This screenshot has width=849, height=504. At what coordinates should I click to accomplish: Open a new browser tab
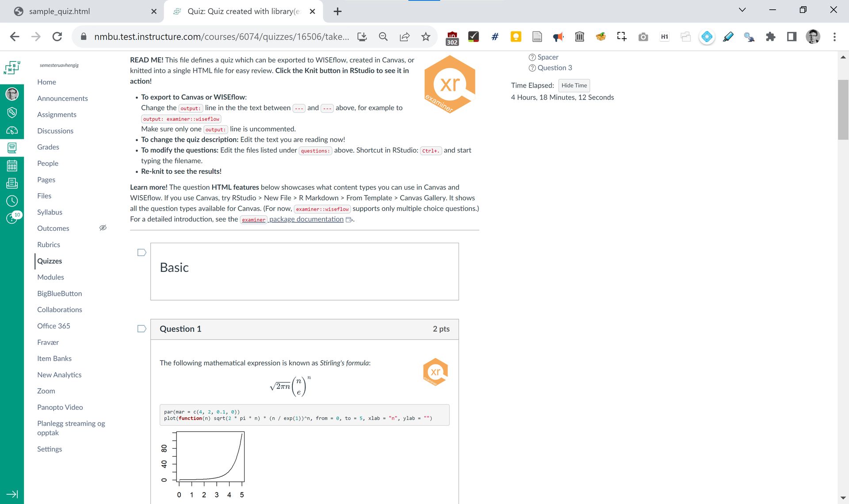(x=337, y=11)
